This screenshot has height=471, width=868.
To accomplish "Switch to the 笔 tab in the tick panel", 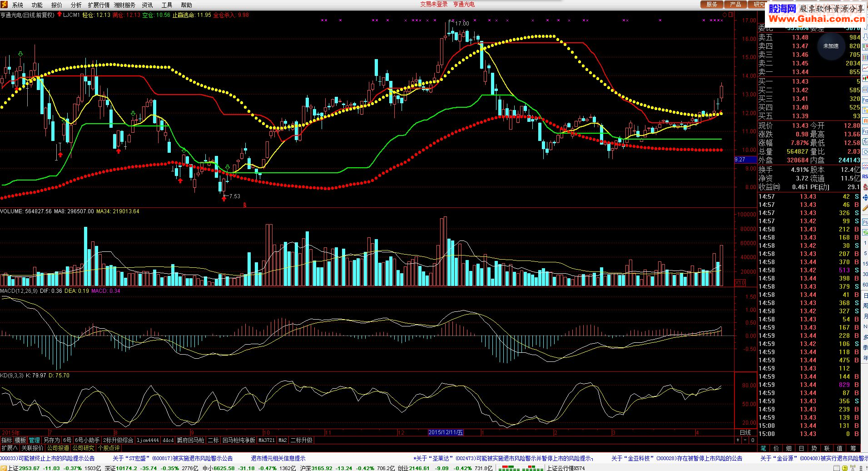I will (x=763, y=448).
